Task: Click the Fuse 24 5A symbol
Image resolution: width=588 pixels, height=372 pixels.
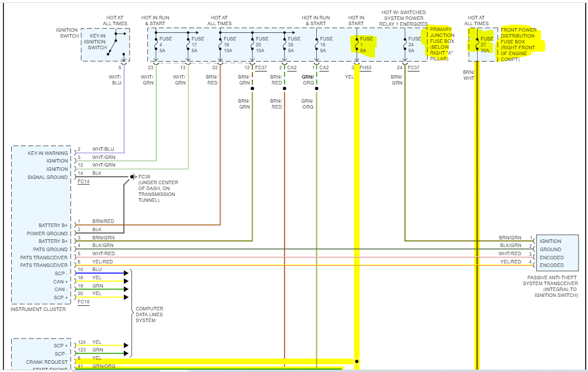Action: pyautogui.click(x=405, y=45)
